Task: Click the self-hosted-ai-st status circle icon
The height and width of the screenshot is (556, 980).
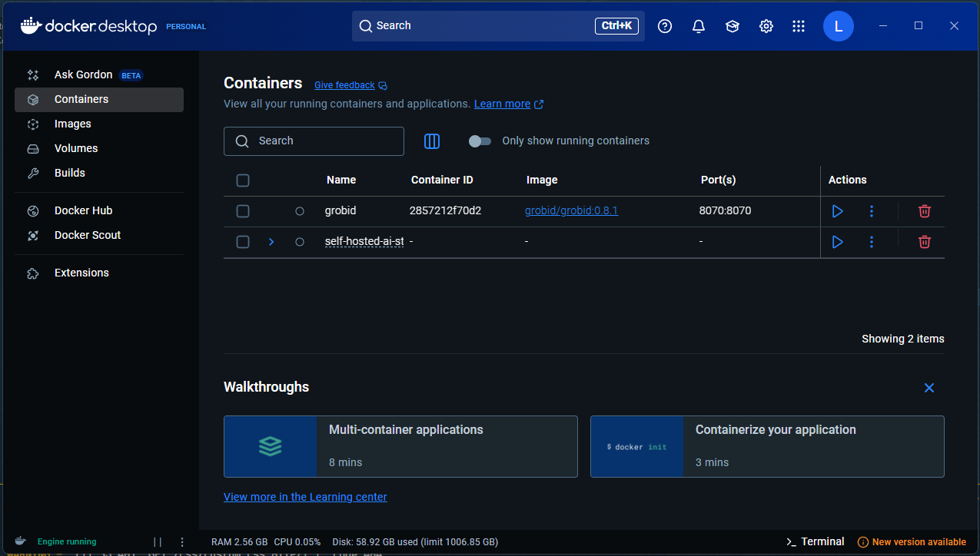Action: (x=300, y=242)
